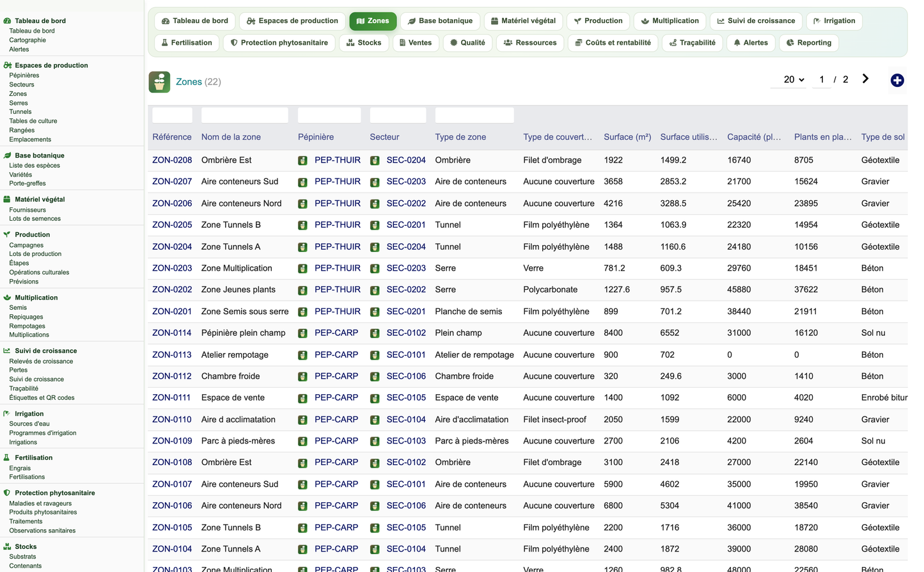The width and height of the screenshot is (924, 572).
Task: Select the Ressources tab
Action: pyautogui.click(x=530, y=43)
